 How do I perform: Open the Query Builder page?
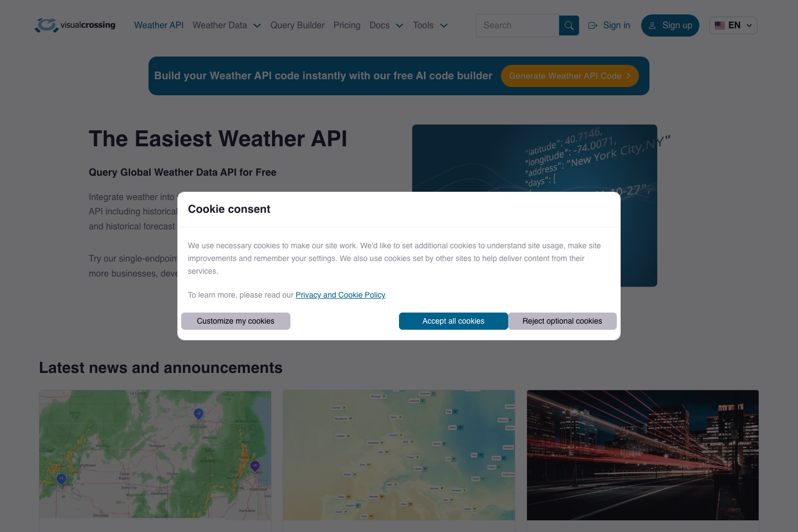(x=297, y=25)
